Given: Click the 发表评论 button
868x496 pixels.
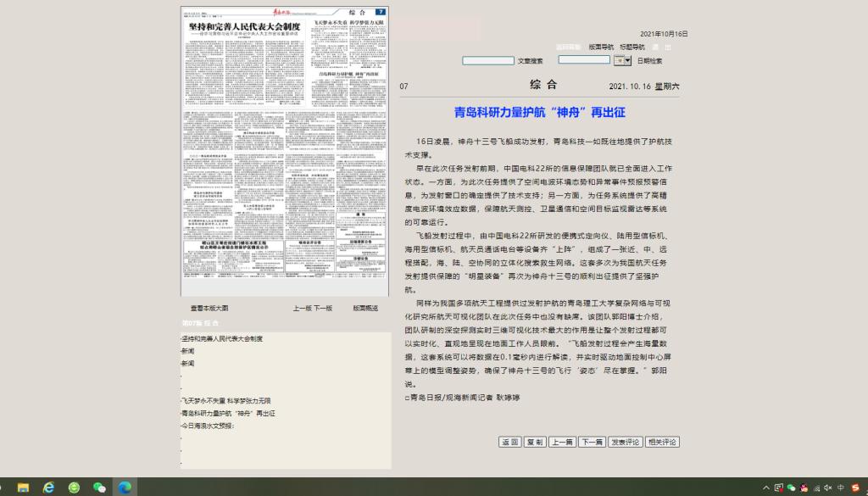Looking at the screenshot, I should tap(625, 442).
